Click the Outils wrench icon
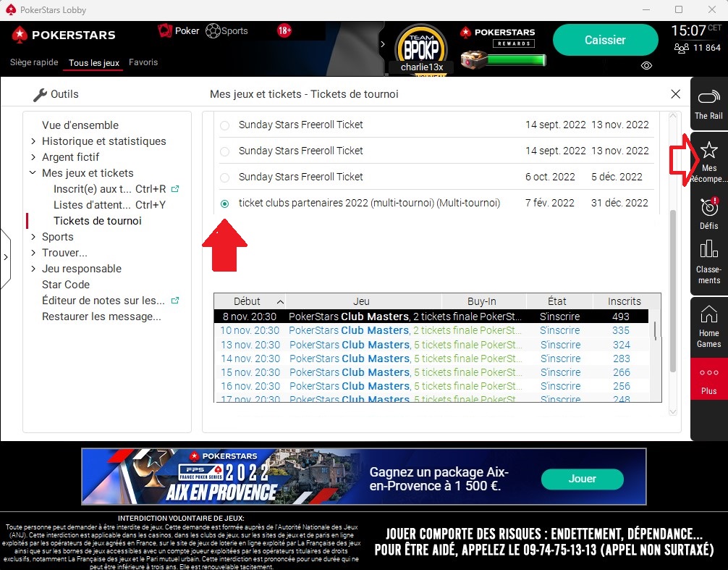The width and height of the screenshot is (728, 570). (x=41, y=94)
